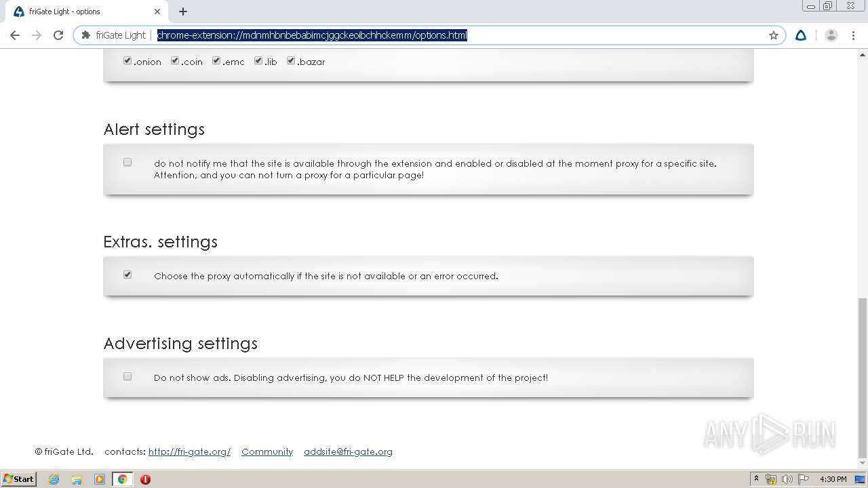The image size is (868, 488).
Task: Open the http://fri-gate.org/ link
Action: point(189,451)
